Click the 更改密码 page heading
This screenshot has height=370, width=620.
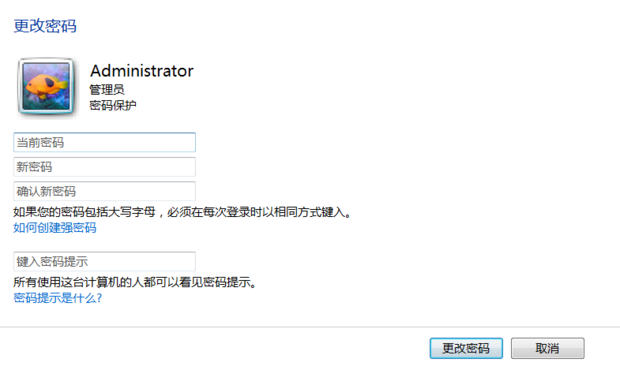(x=45, y=26)
